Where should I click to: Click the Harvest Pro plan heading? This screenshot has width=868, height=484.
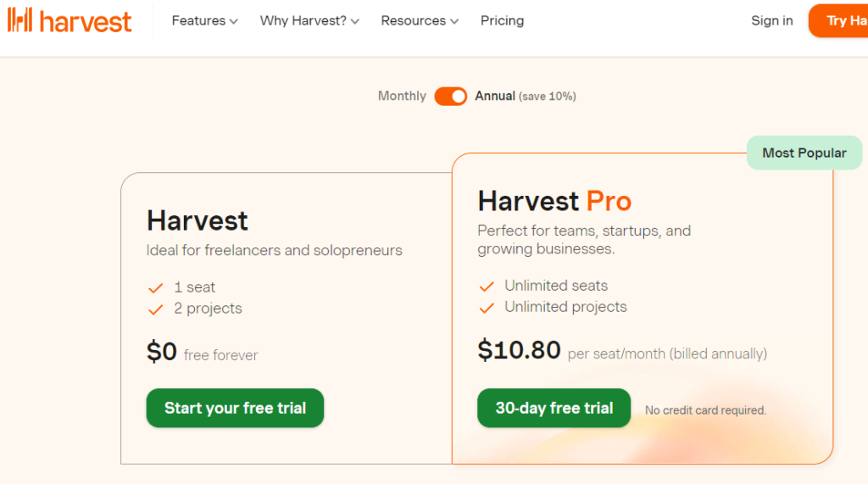point(554,202)
